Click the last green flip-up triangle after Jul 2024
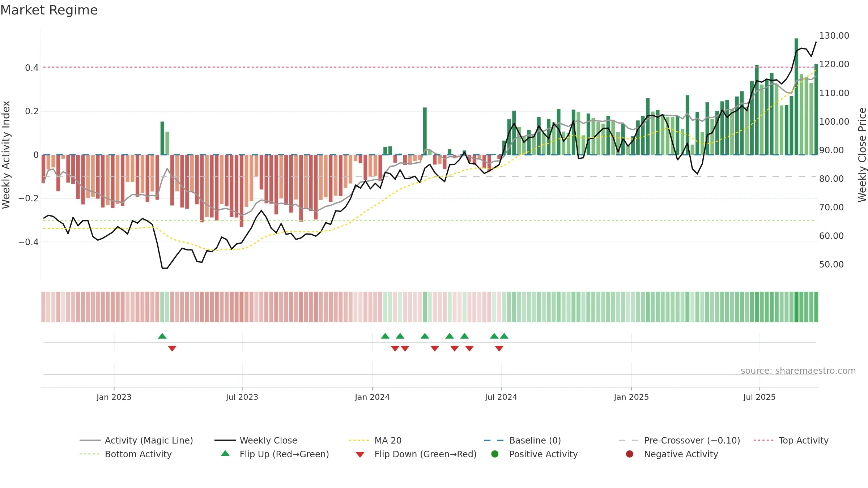The height and width of the screenshot is (488, 868). pos(504,336)
